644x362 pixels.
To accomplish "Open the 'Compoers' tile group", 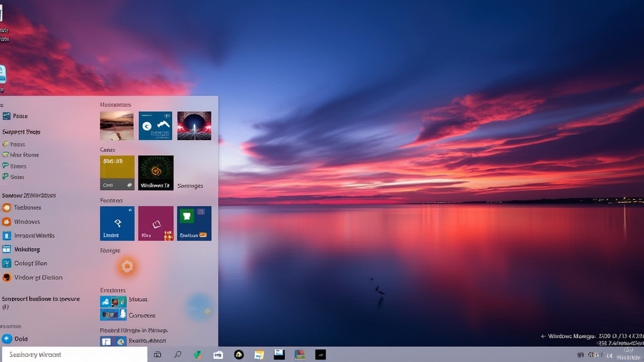I will tap(128, 315).
